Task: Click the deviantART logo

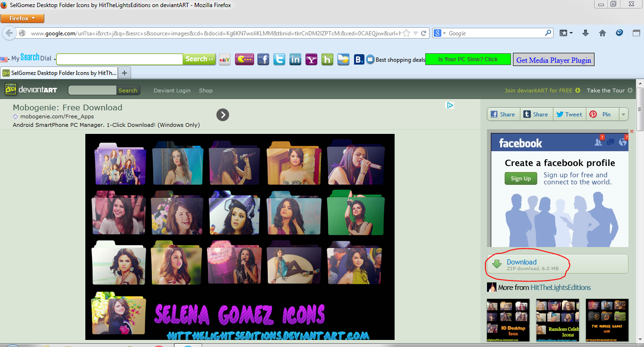Action: [31, 90]
